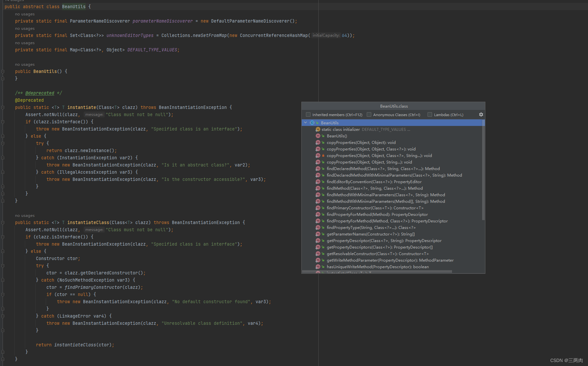Select findMethodWithMinimalParameters(Method[], String) entry

392,201
